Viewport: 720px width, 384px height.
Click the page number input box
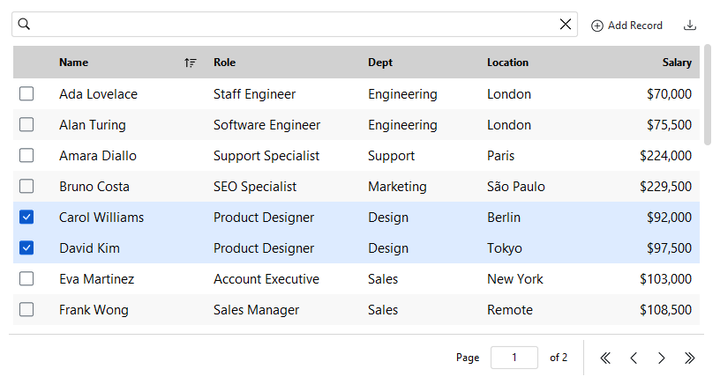(514, 357)
